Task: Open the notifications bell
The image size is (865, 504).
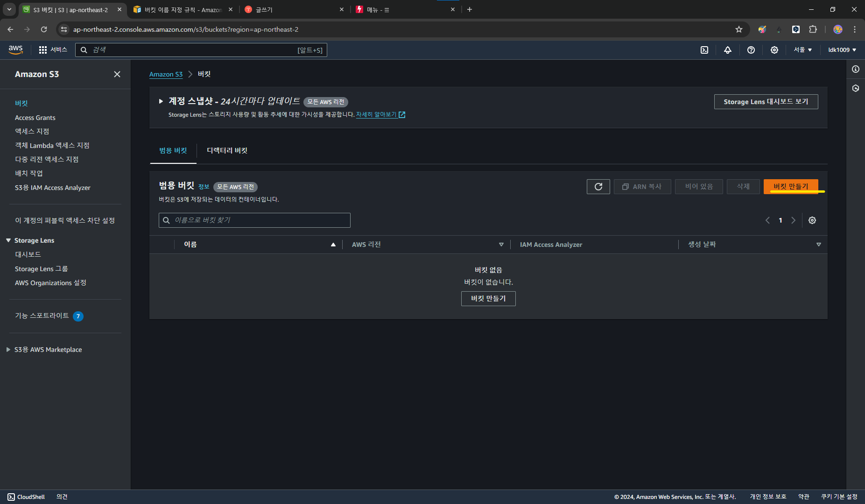Action: [728, 50]
